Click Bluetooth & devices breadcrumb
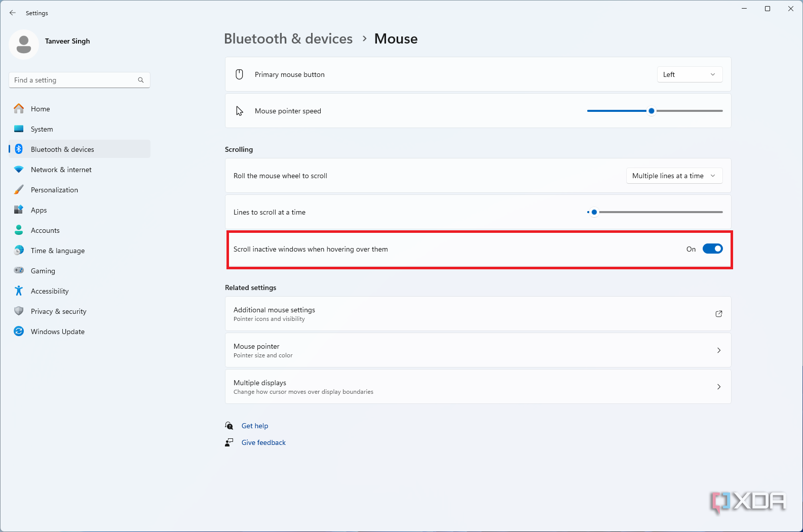This screenshot has width=803, height=532. coord(288,38)
